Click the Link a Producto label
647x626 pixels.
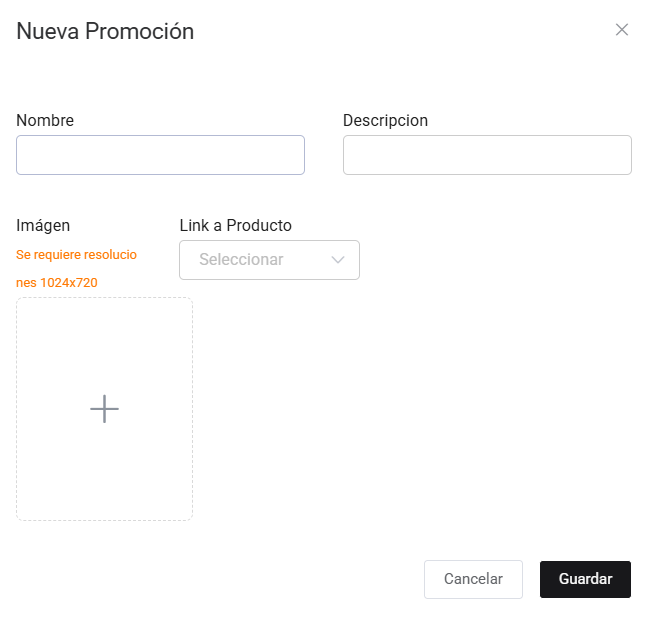click(x=235, y=226)
